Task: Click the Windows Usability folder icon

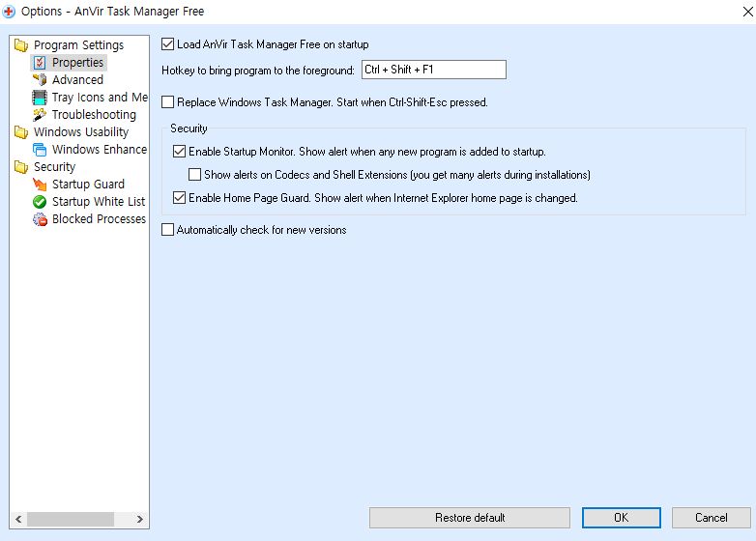Action: click(x=21, y=132)
